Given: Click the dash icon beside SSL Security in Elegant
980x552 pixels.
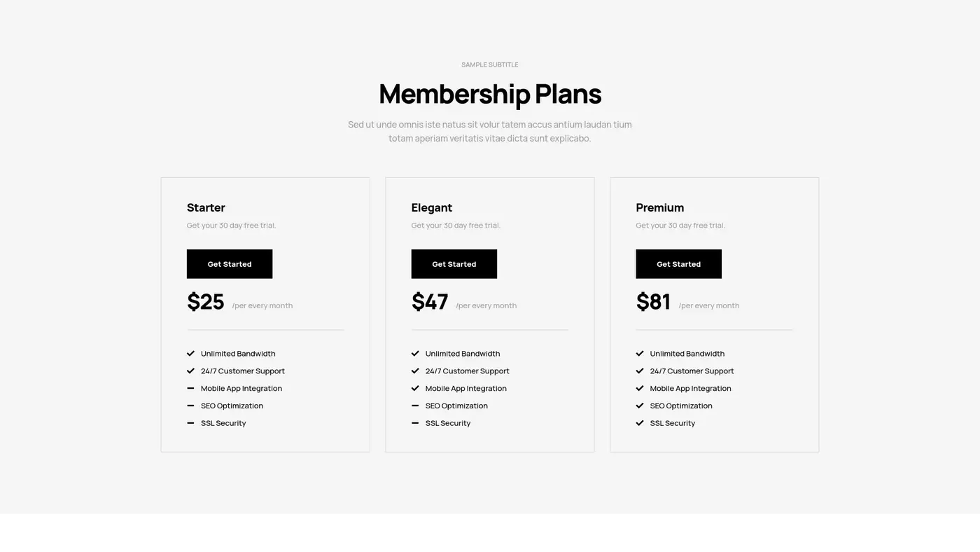Looking at the screenshot, I should pyautogui.click(x=414, y=423).
